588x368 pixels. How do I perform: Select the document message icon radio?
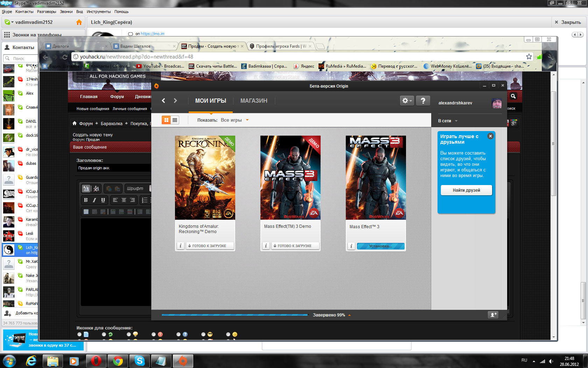pos(79,334)
